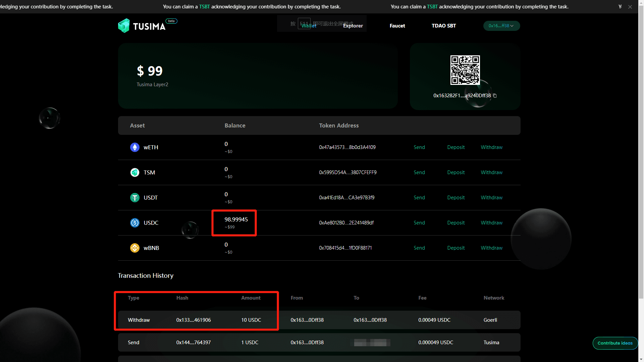Withdraw USDT
The height and width of the screenshot is (362, 644).
[492, 198]
